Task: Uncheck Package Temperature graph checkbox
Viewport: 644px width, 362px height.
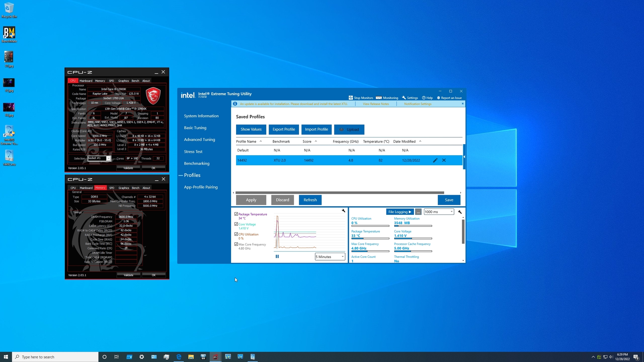Action: point(236,214)
